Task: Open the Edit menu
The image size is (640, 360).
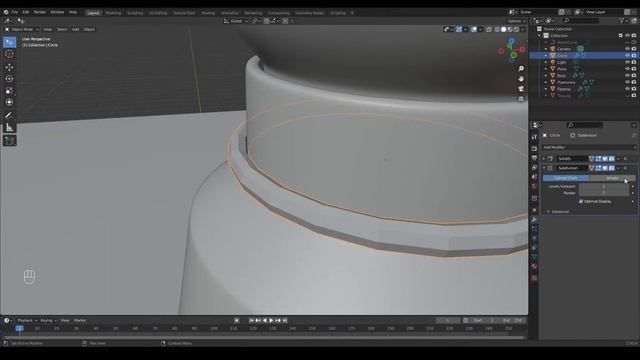Action: (26, 12)
